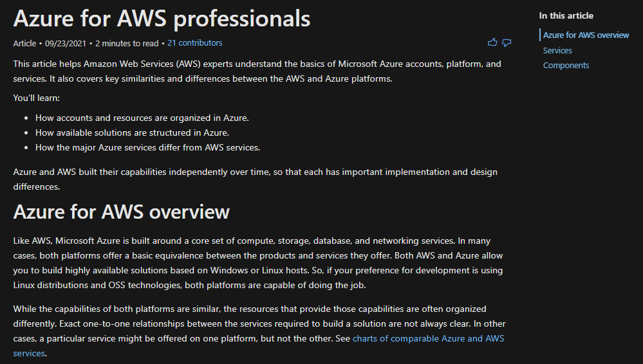Click the You'll learn: text
The height and width of the screenshot is (364, 643).
(x=37, y=98)
